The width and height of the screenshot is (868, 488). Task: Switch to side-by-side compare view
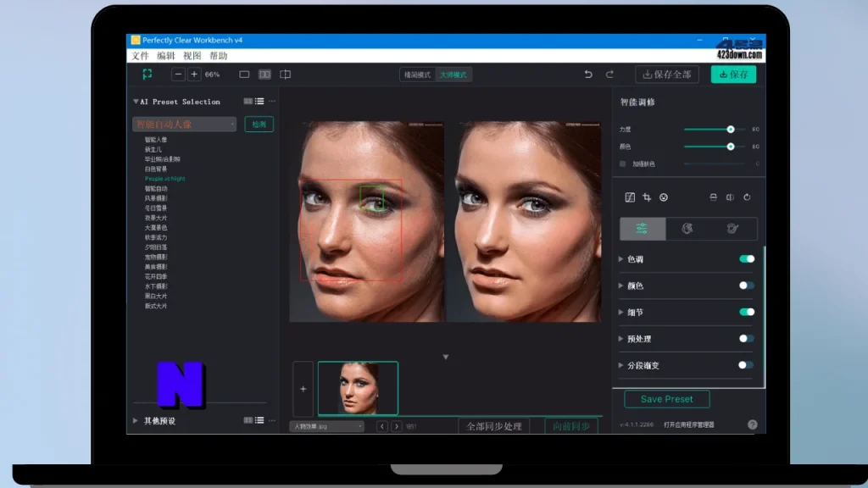[x=264, y=75]
